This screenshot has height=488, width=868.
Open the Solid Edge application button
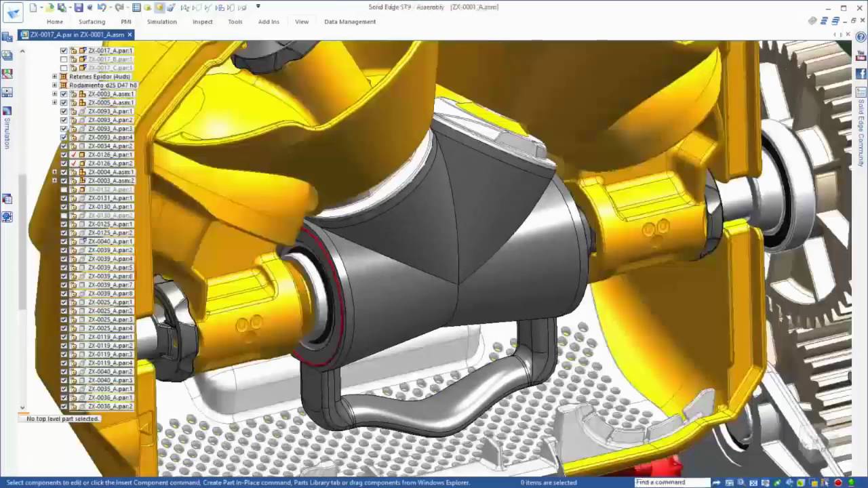(x=13, y=13)
